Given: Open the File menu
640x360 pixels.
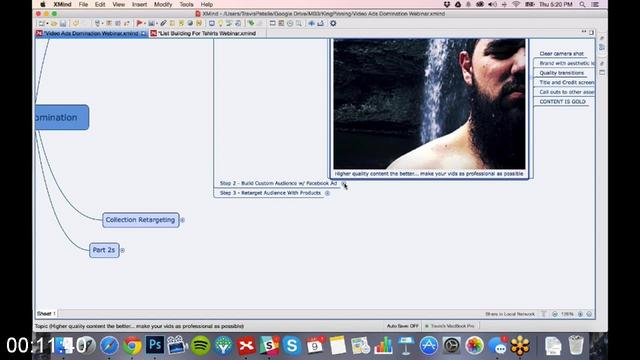Looking at the screenshot, I should pyautogui.click(x=83, y=4).
